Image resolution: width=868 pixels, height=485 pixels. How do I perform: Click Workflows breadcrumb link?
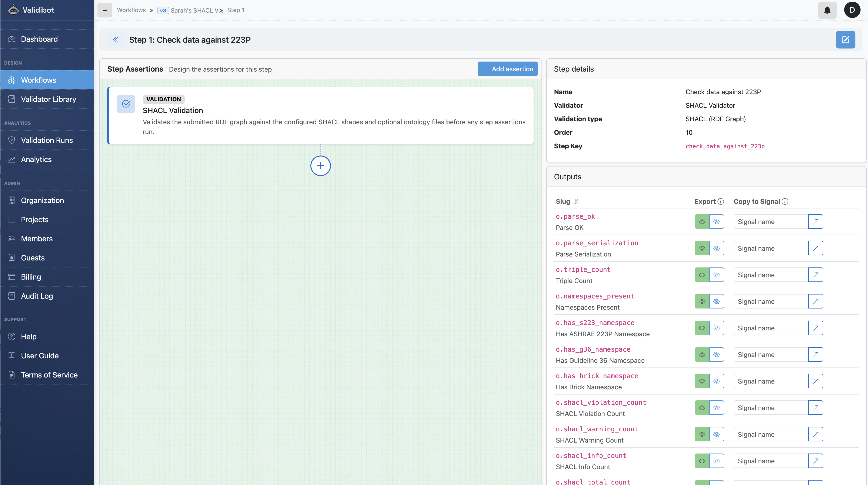pyautogui.click(x=131, y=10)
